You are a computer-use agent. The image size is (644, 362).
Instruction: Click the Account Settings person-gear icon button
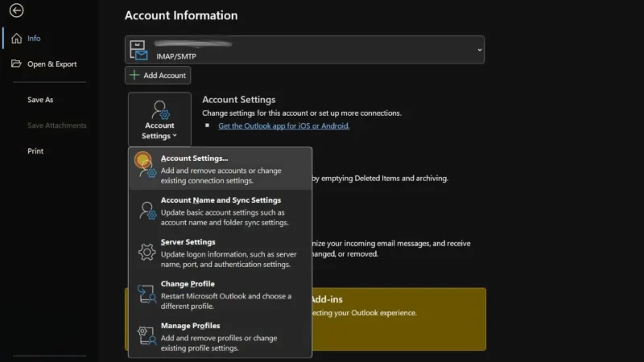click(x=159, y=119)
